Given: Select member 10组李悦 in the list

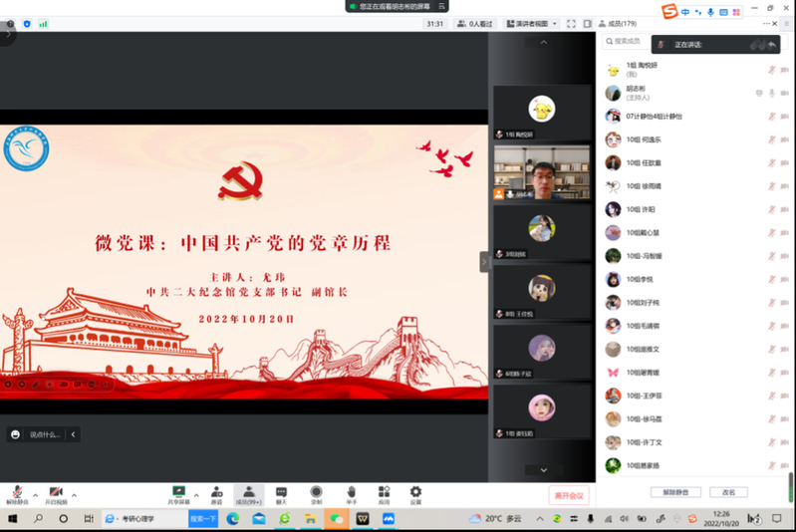Looking at the screenshot, I should point(695,279).
